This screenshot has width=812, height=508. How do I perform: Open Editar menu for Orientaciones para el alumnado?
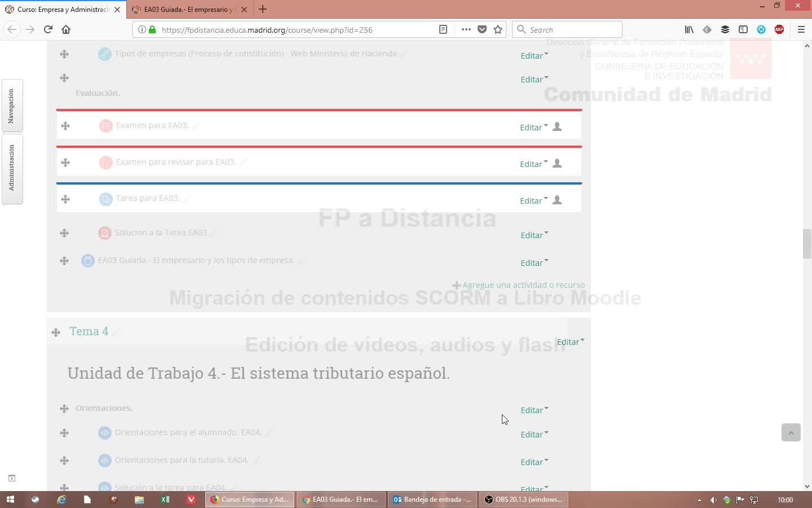(535, 434)
